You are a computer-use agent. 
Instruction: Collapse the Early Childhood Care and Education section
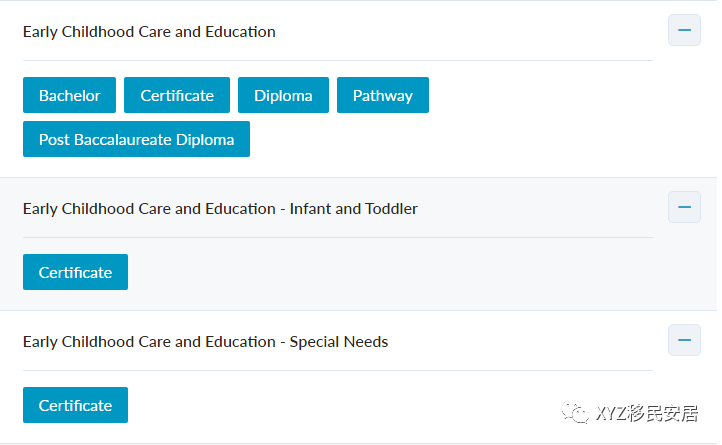pyautogui.click(x=684, y=31)
